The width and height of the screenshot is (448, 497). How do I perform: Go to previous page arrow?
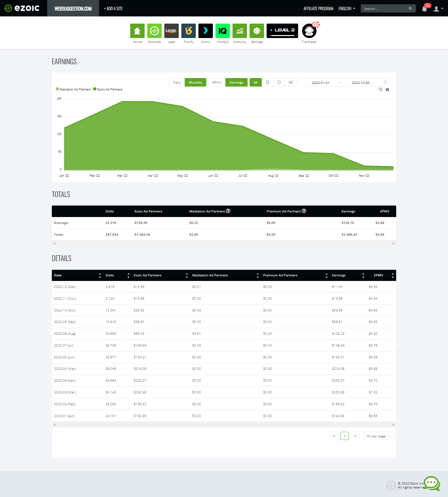click(334, 436)
